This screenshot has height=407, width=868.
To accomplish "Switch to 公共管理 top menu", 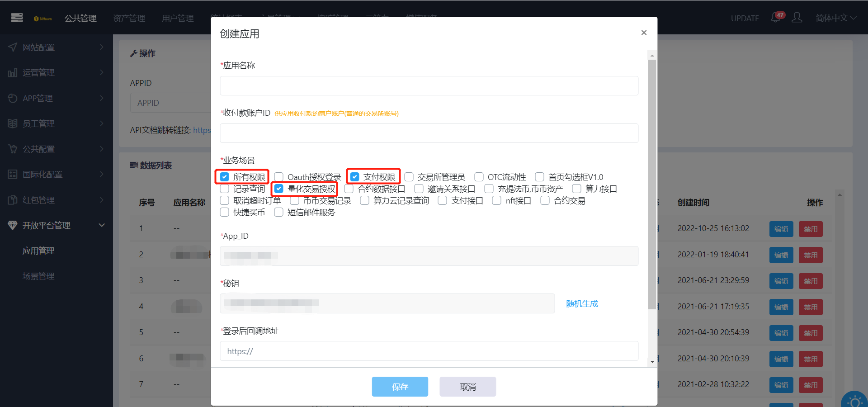I will 80,18.
